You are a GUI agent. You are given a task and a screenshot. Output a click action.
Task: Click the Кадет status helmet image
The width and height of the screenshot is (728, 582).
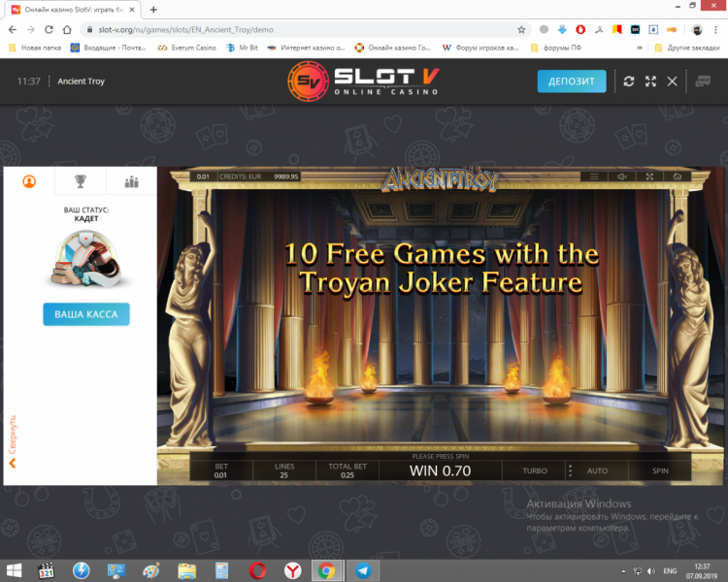(86, 259)
